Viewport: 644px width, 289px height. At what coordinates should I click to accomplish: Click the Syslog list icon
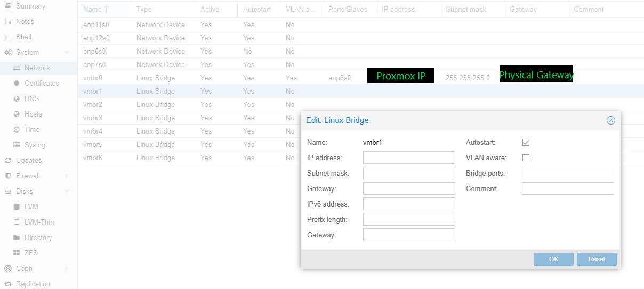[x=17, y=145]
